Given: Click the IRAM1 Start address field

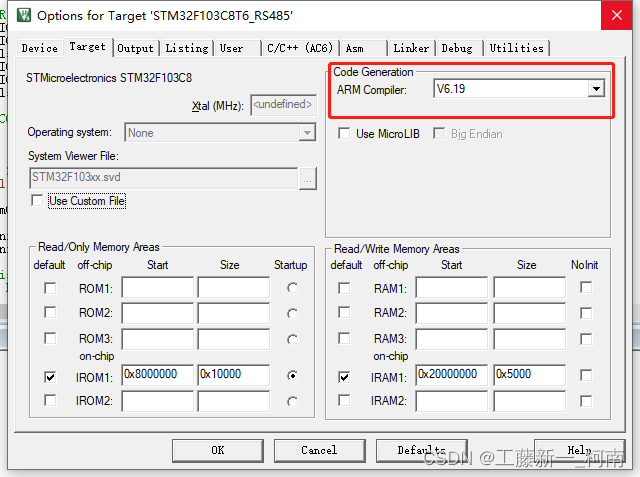Looking at the screenshot, I should pos(452,375).
